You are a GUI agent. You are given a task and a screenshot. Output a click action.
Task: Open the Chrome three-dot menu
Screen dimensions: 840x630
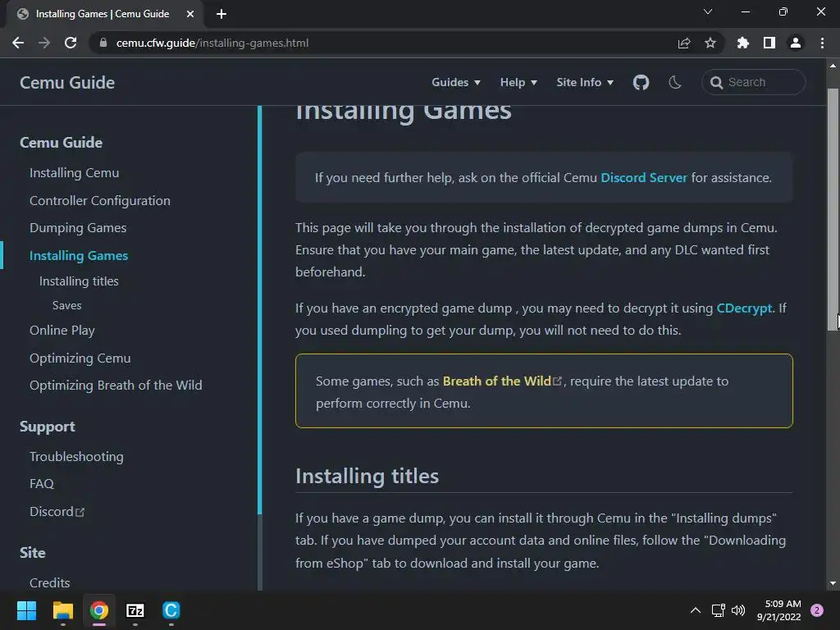tap(822, 43)
